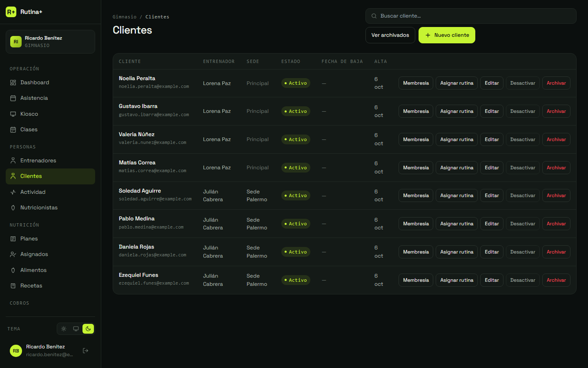
Task: Switch theme to light mode (sun)
Action: click(x=64, y=329)
